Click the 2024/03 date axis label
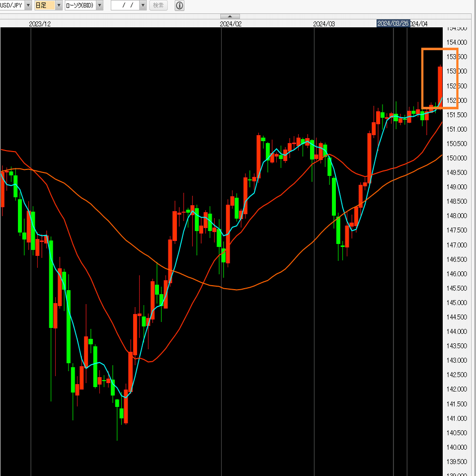 pyautogui.click(x=324, y=24)
